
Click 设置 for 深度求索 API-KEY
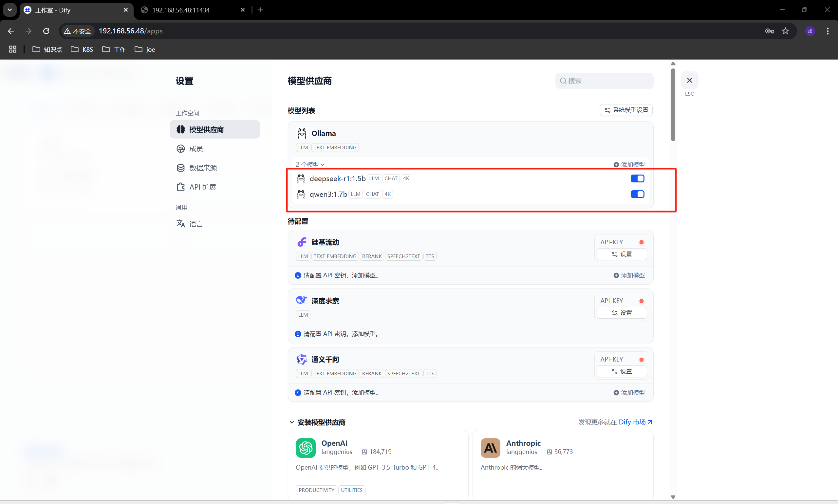[x=621, y=313]
